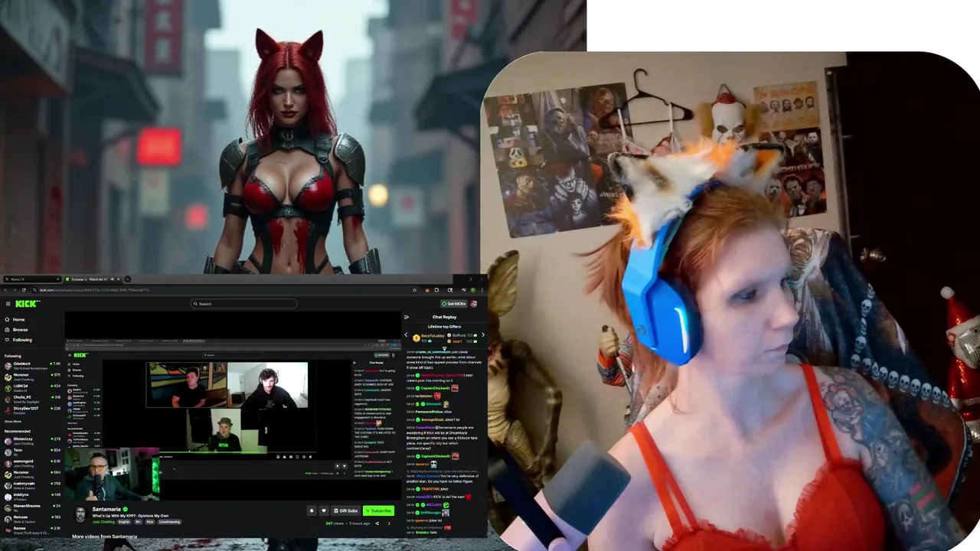Open Odablock channel in Following list
The image size is (980, 551).
point(32,366)
